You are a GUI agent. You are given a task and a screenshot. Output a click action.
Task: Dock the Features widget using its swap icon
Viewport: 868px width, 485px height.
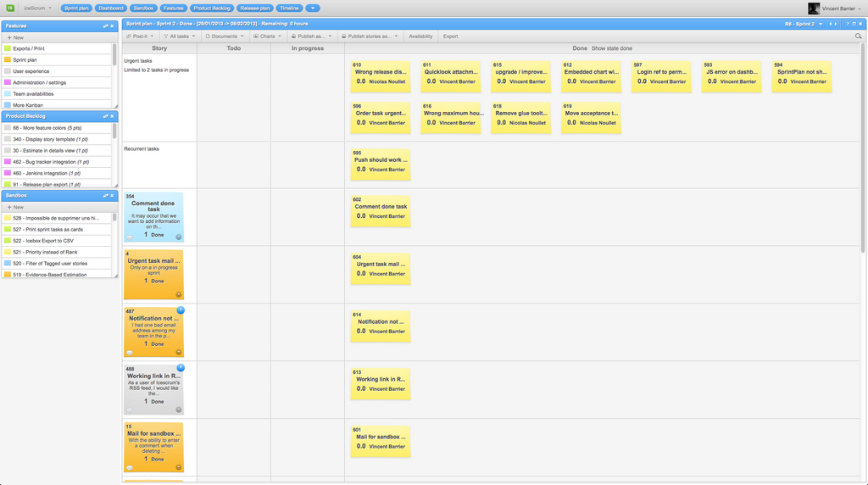105,26
